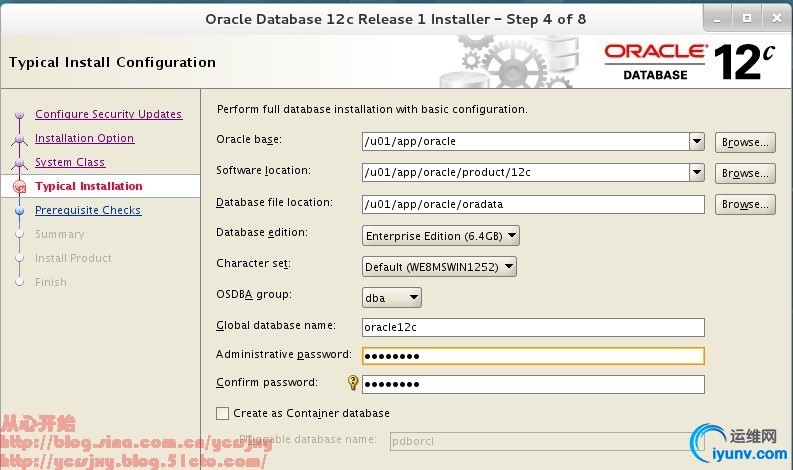Select the OSDBA group dropdown

392,297
